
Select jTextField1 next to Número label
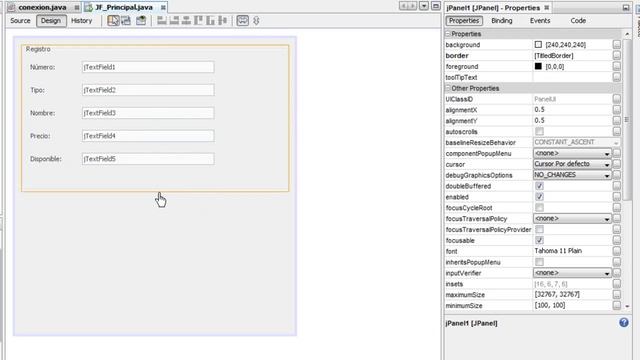(x=148, y=67)
